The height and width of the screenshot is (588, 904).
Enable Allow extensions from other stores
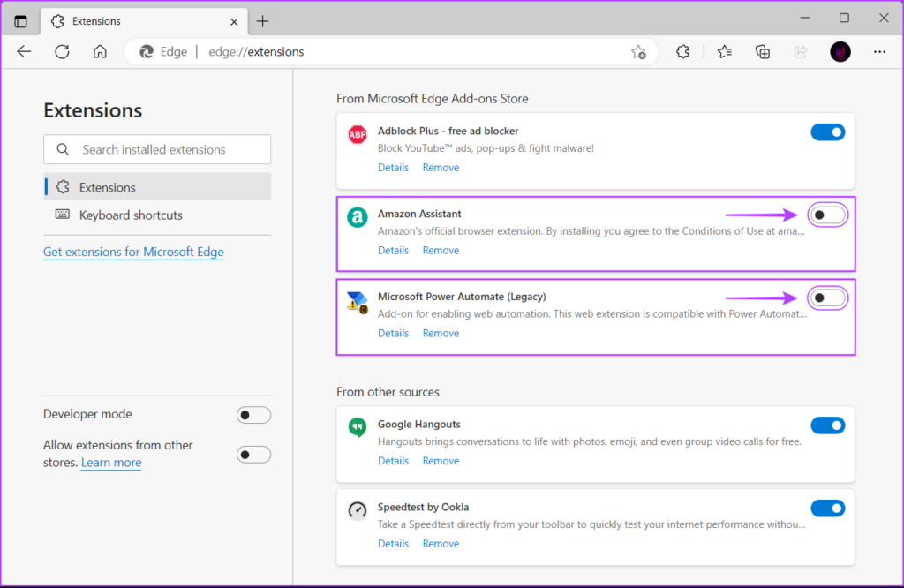253,455
